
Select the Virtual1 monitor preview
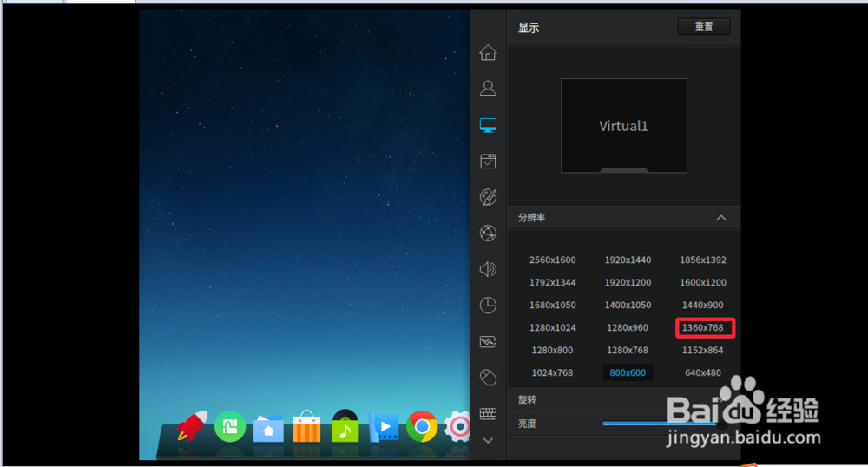(x=624, y=126)
